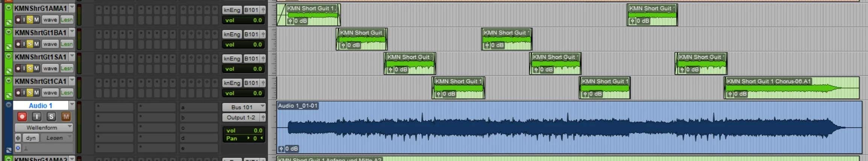Image resolution: width=868 pixels, height=161 pixels.
Task: Open the Lesen automation mode dropdown on Audio 1
Action: point(56,138)
